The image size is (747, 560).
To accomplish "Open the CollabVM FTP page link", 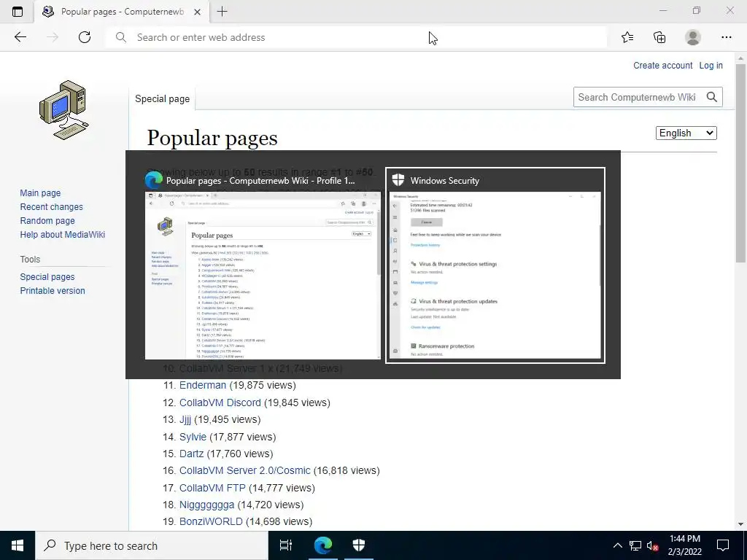I will (x=212, y=488).
